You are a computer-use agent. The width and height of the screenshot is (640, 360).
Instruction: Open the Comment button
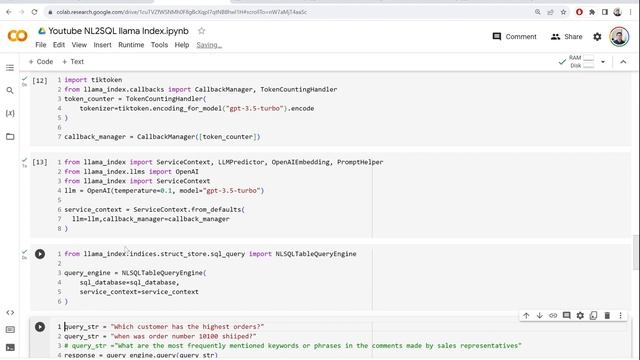[514, 37]
